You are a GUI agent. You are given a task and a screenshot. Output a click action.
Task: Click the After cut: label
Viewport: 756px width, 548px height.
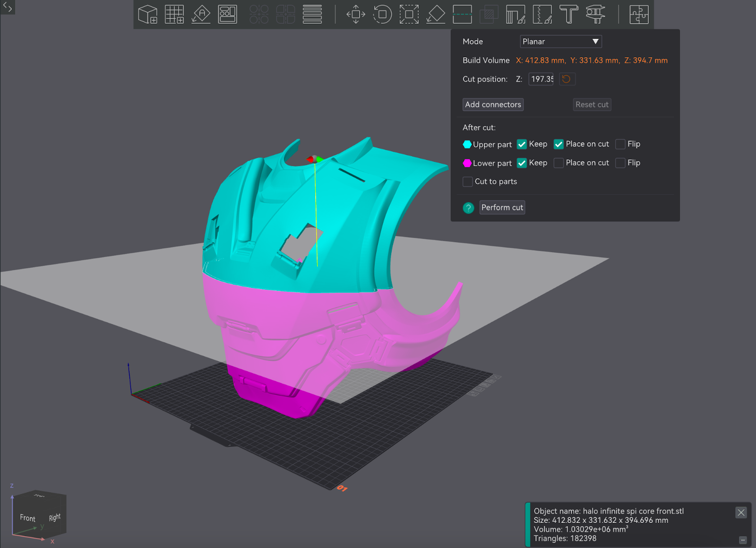coord(479,128)
